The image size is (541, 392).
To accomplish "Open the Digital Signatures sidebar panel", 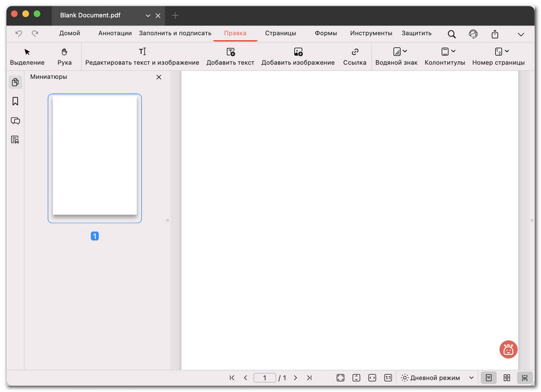I will point(15,139).
